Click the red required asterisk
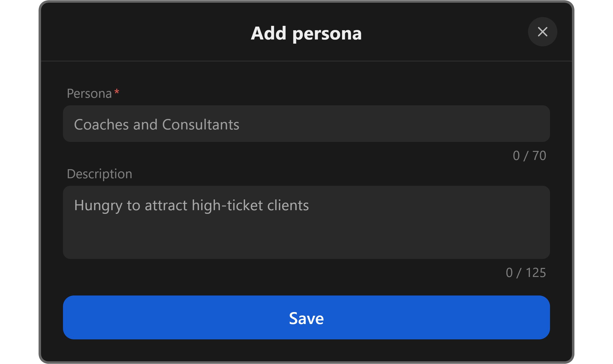Viewport: 613px width, 364px height. click(x=117, y=92)
